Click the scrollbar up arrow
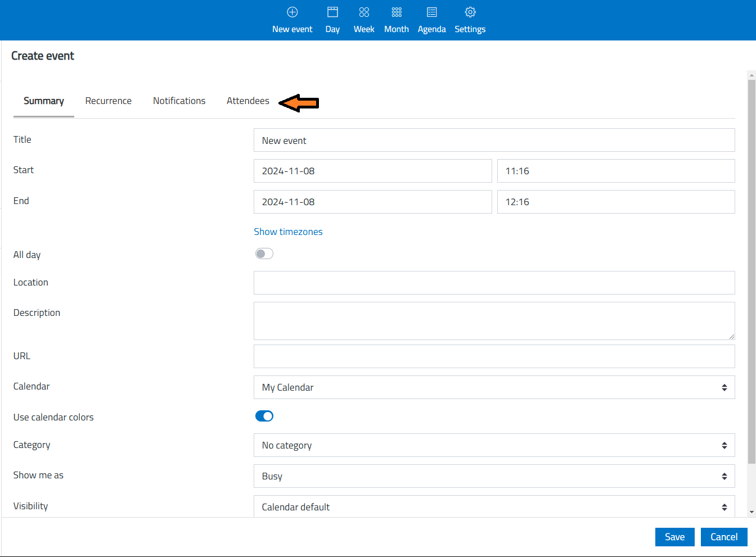756x557 pixels. tap(751, 75)
